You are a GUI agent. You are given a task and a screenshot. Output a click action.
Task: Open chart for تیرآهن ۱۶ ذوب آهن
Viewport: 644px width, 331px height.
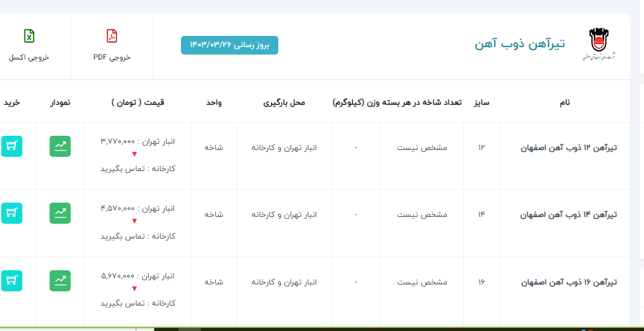[60, 281]
